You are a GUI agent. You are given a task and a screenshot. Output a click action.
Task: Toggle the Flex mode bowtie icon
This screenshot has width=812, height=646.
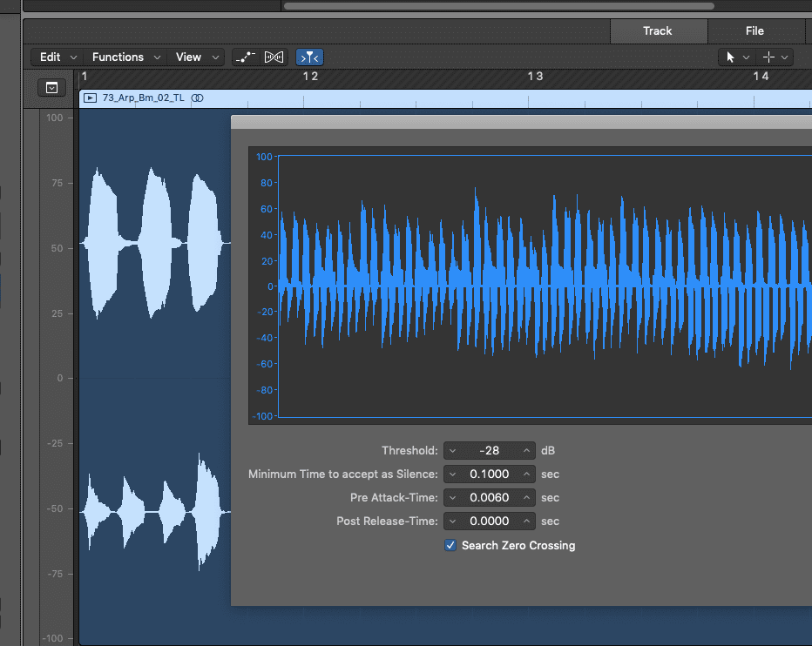point(274,57)
